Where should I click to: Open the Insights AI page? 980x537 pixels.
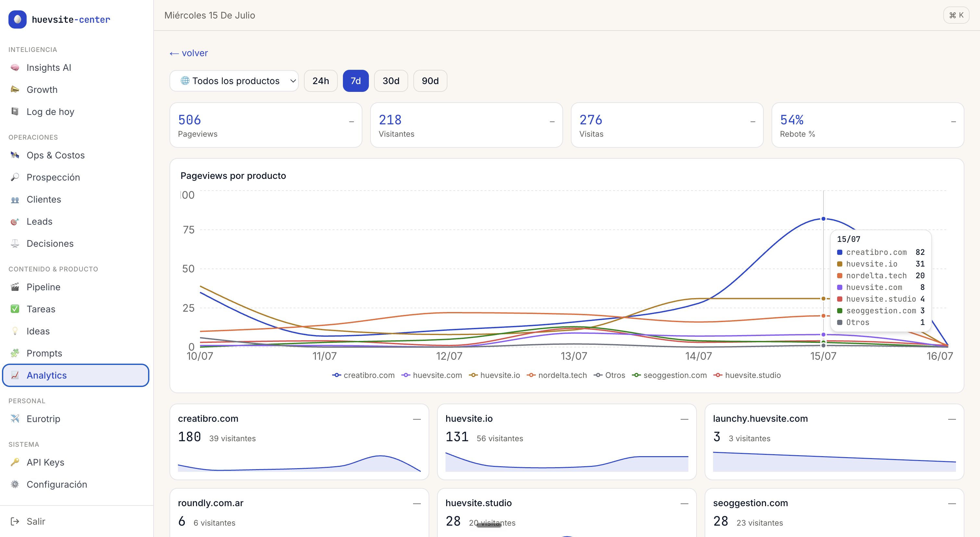76,68
